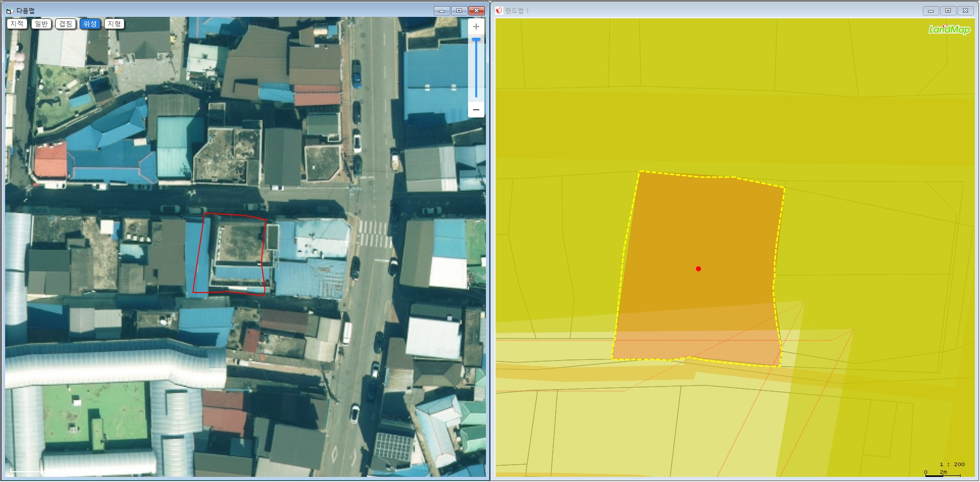Click the zoom level slider handle

point(476,40)
